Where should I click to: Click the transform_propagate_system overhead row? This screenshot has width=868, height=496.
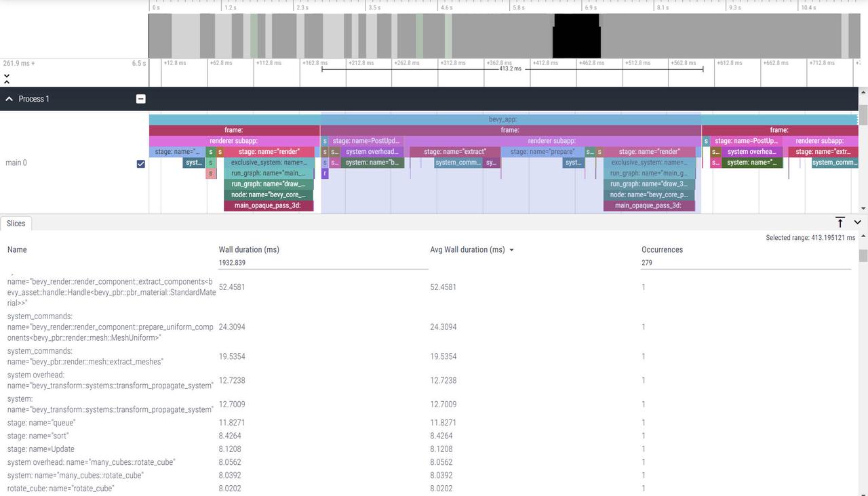pos(110,380)
